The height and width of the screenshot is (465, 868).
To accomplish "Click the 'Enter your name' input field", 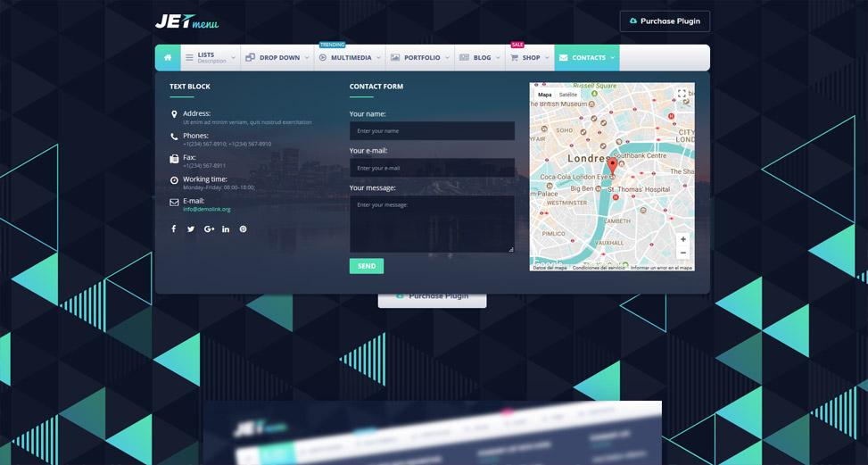I will 432,131.
